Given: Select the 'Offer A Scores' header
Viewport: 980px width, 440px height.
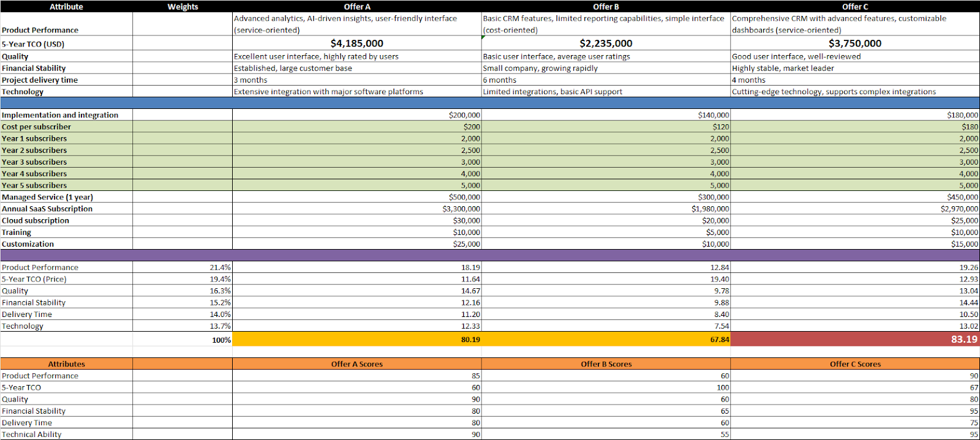Looking at the screenshot, I should point(357,364).
